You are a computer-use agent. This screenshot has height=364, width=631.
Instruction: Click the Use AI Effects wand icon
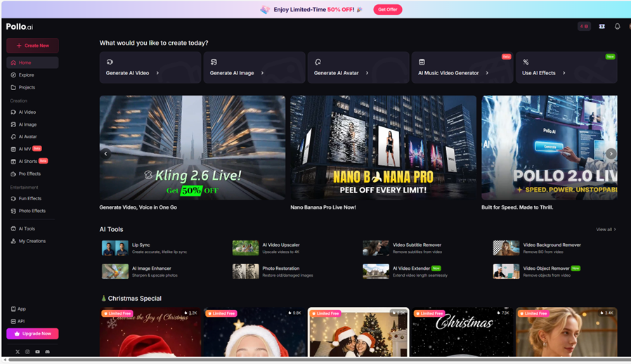526,62
